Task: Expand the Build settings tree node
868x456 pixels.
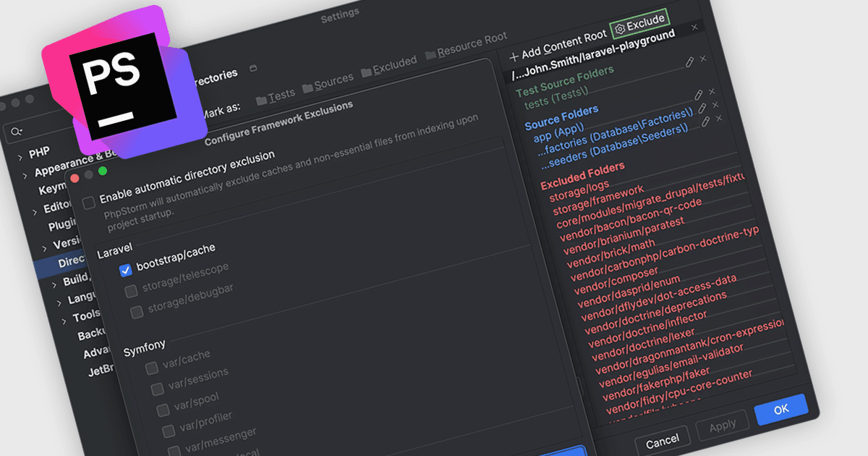Action: point(54,284)
